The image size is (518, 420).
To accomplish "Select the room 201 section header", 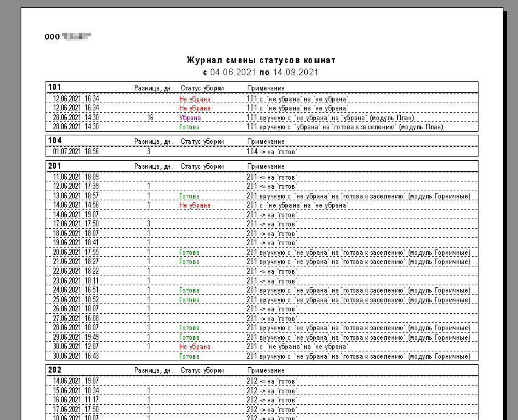I will 55,166.
